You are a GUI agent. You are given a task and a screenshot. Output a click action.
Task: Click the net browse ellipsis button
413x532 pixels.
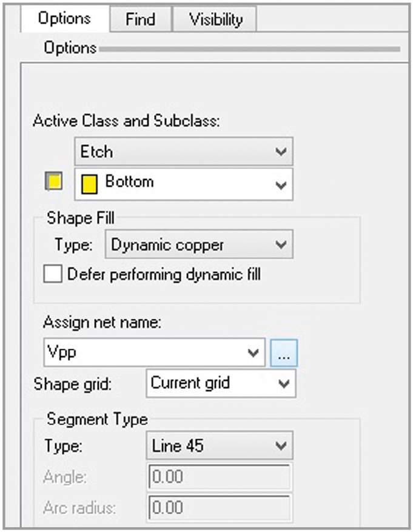click(x=284, y=354)
